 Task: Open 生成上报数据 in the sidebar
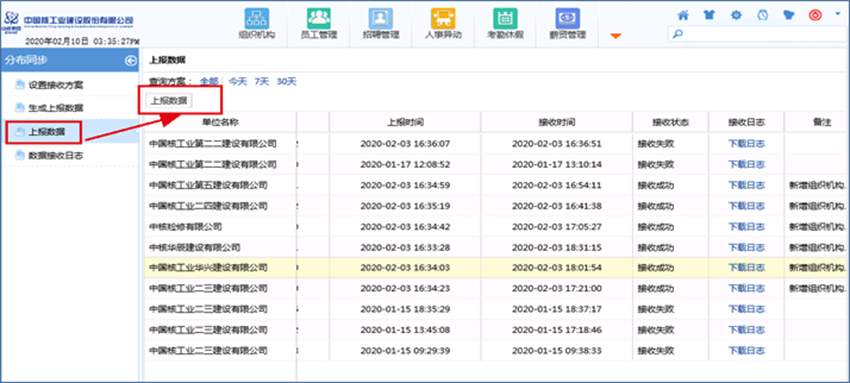[56, 108]
